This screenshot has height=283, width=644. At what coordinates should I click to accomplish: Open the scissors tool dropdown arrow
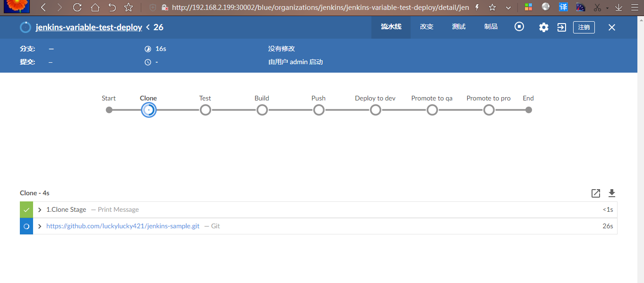coord(607,8)
